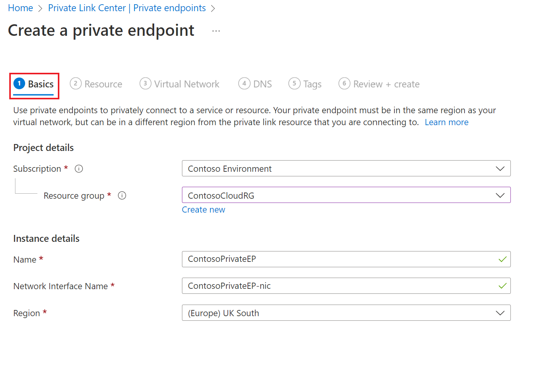Viewport: 559px width, 392px height.
Task: Open the Region dropdown
Action: pyautogui.click(x=500, y=313)
